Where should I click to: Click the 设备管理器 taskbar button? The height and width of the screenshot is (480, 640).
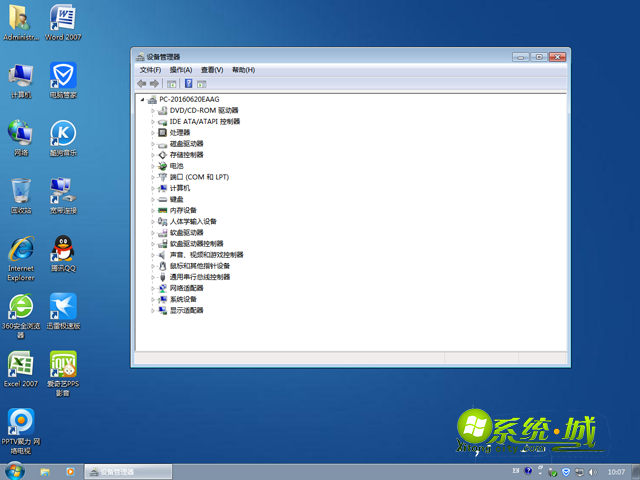coord(128,472)
